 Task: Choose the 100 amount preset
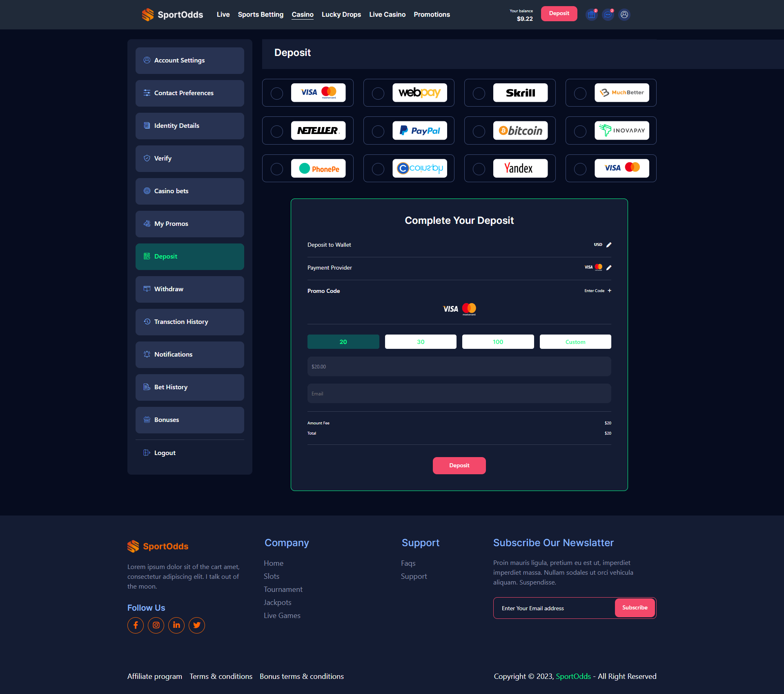[498, 342]
